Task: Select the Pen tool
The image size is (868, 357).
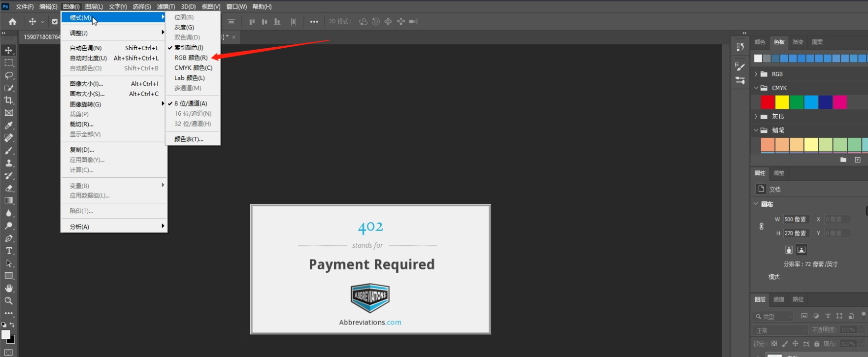Action: [x=9, y=238]
